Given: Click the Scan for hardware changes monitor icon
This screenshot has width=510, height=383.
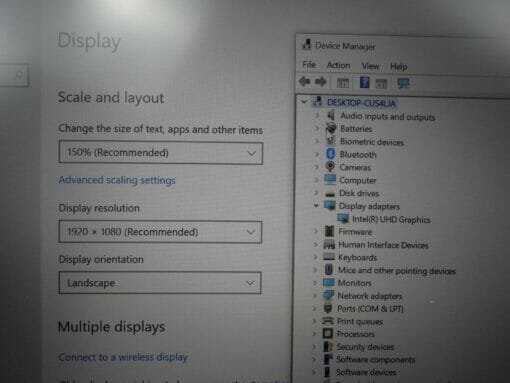Looking at the screenshot, I should (403, 83).
